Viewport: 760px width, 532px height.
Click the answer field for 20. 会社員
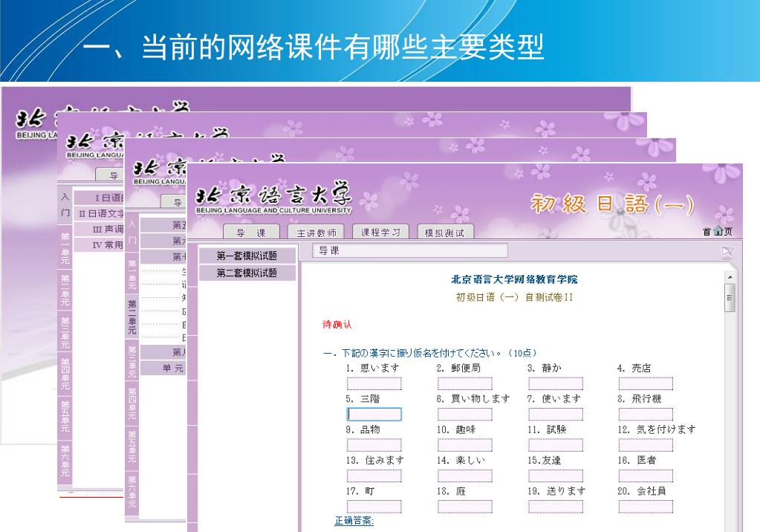646,507
